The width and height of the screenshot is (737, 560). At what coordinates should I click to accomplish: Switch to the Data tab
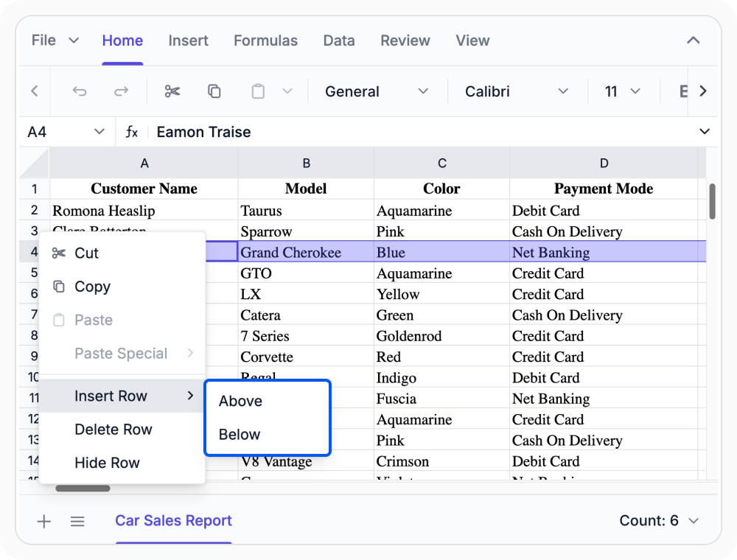(339, 41)
